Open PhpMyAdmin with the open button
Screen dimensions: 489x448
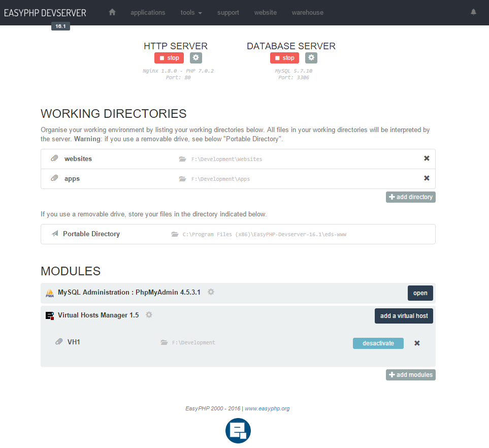[420, 293]
